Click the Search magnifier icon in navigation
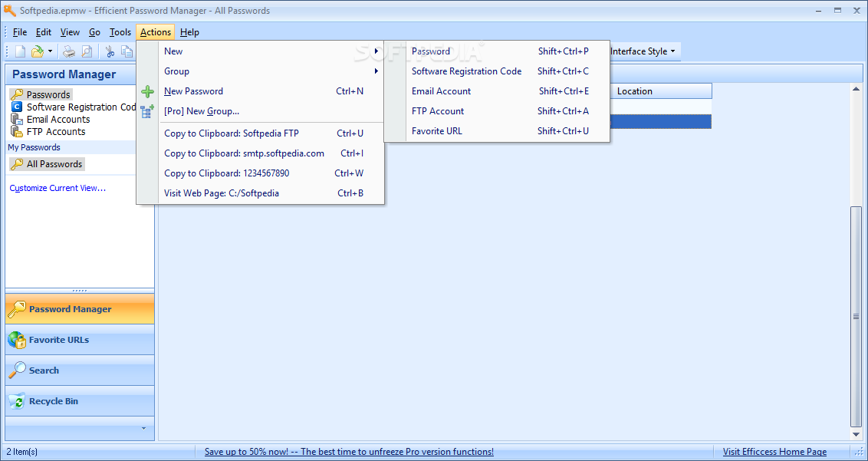The height and width of the screenshot is (461, 868). coord(17,370)
